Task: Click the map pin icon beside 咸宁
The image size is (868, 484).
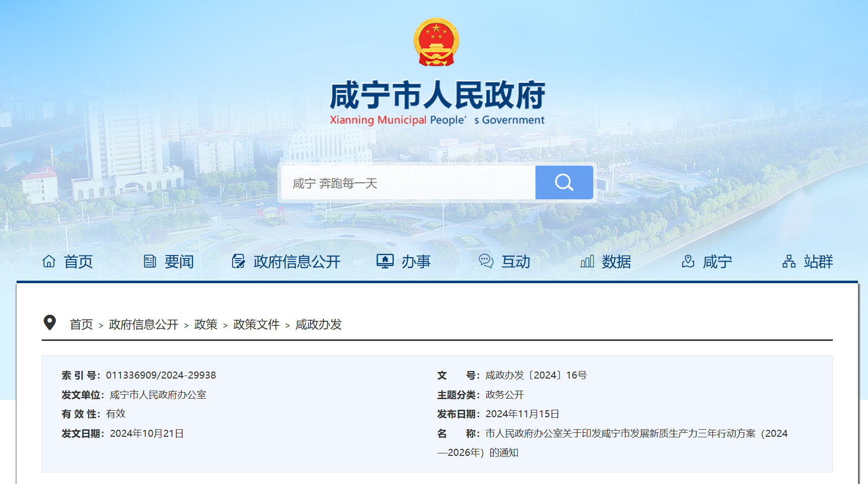Action: pyautogui.click(x=688, y=261)
